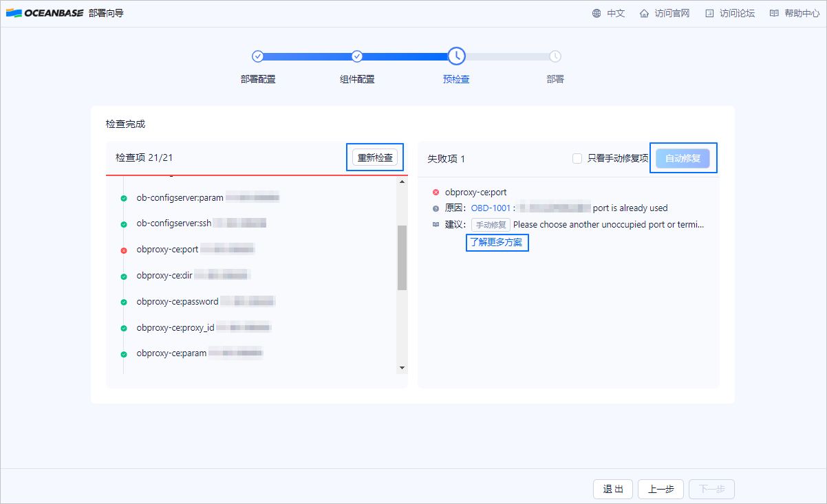
Task: Select the 部署 step label
Action: point(555,79)
